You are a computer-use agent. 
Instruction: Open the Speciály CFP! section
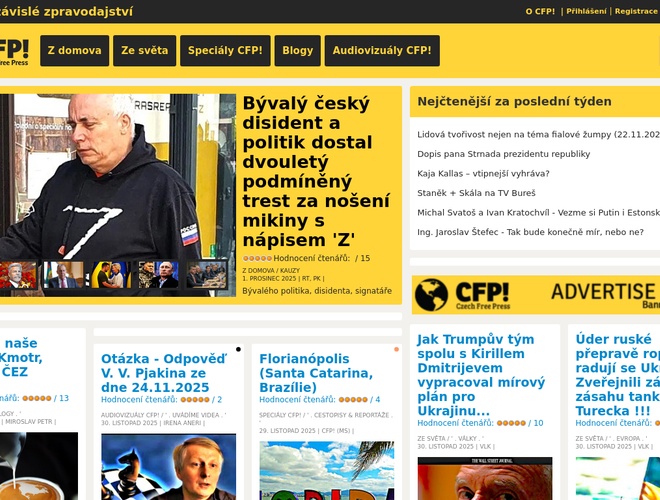[x=225, y=51]
